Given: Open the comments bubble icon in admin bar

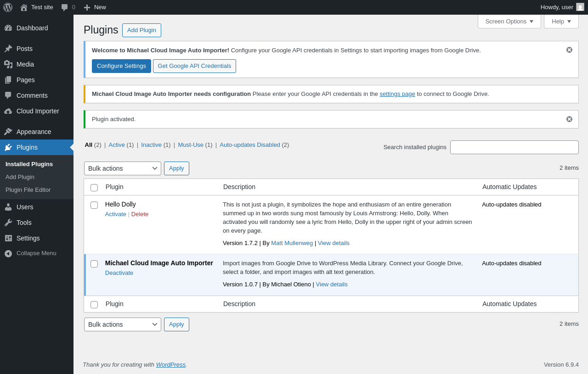Looking at the screenshot, I should pos(65,7).
